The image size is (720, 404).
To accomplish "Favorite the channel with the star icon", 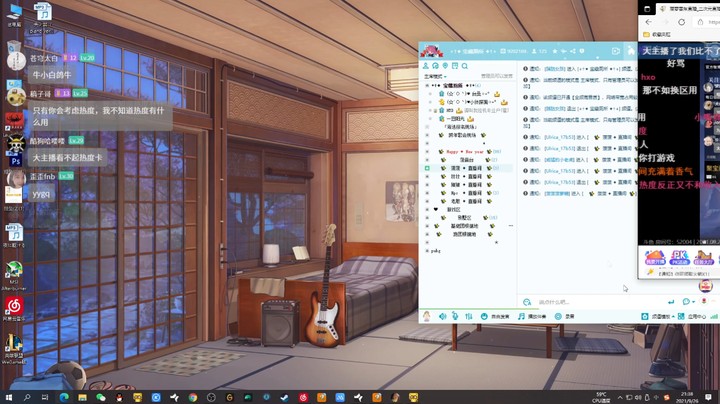I will (555, 51).
